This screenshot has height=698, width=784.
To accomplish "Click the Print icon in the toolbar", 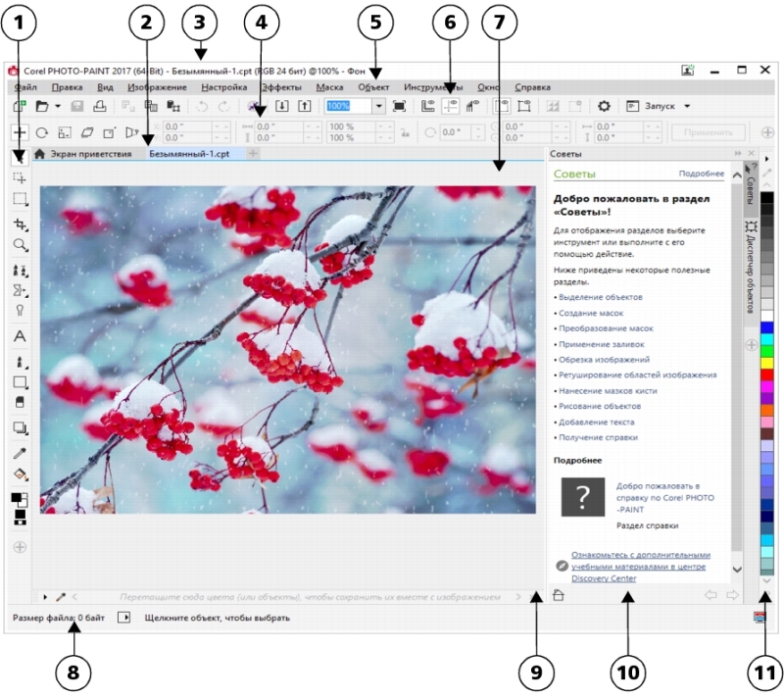I will point(100,106).
